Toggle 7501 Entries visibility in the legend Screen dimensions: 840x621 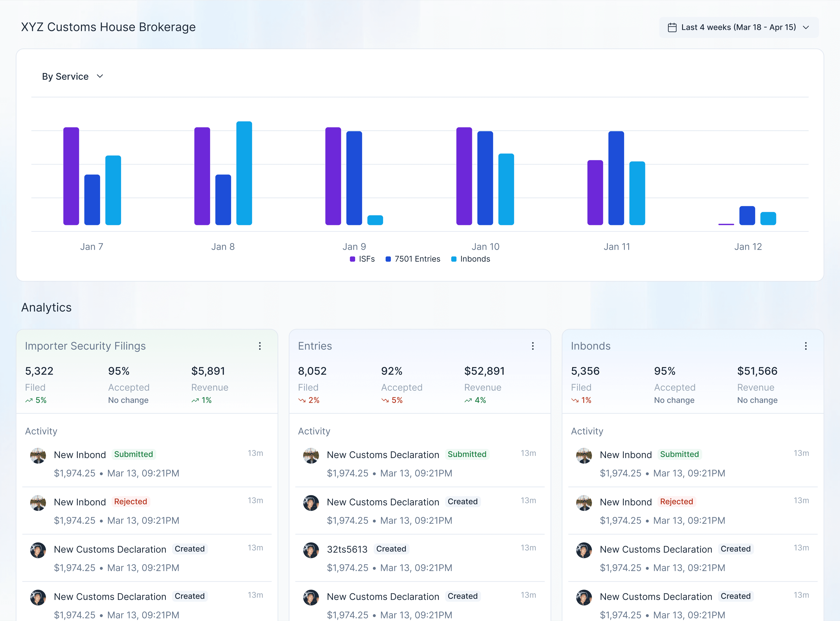412,259
